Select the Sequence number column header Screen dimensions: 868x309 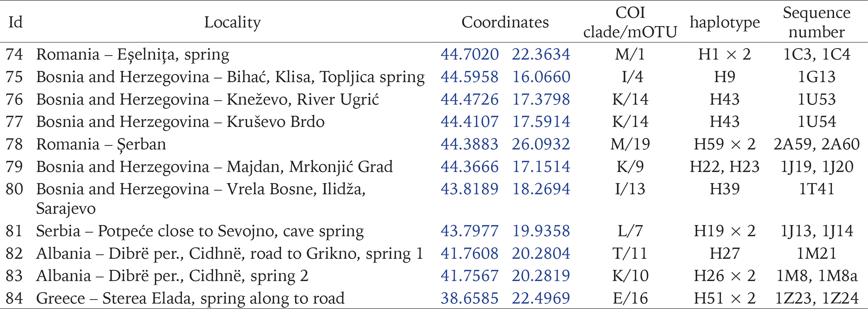816,22
